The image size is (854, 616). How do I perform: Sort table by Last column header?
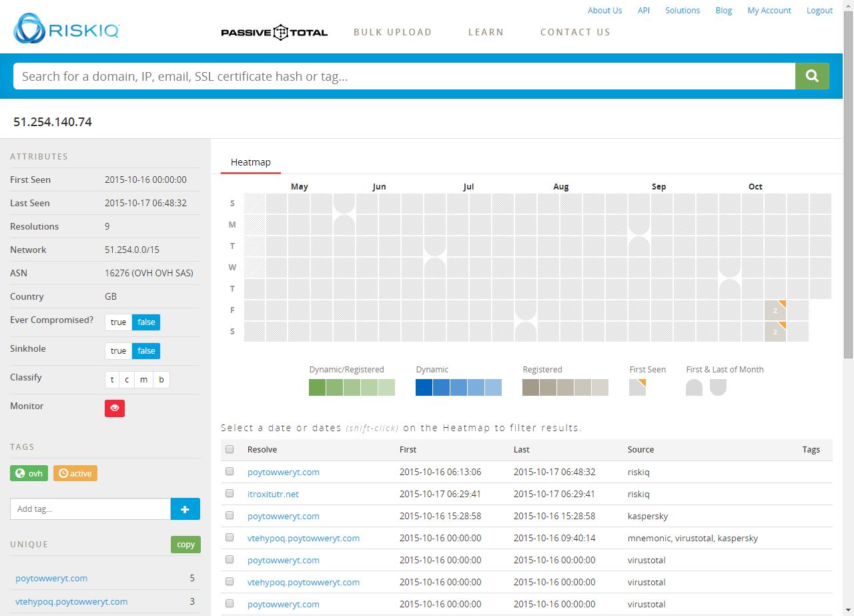(x=522, y=449)
